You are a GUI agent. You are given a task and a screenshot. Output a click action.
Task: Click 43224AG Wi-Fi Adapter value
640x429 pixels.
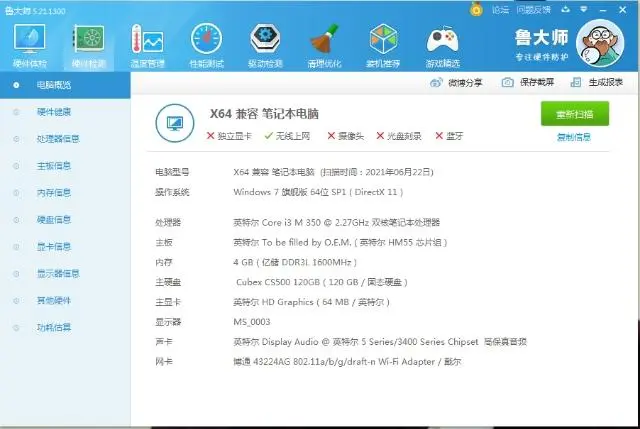click(x=347, y=362)
